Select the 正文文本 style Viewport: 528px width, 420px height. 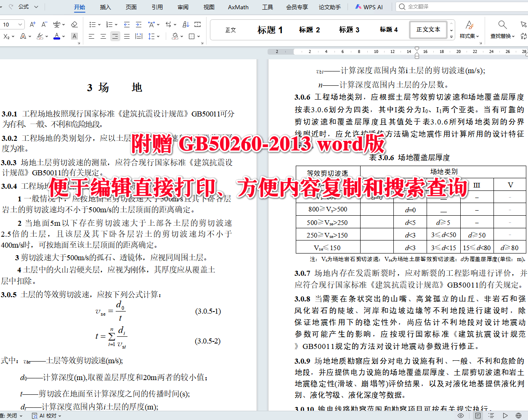(428, 30)
